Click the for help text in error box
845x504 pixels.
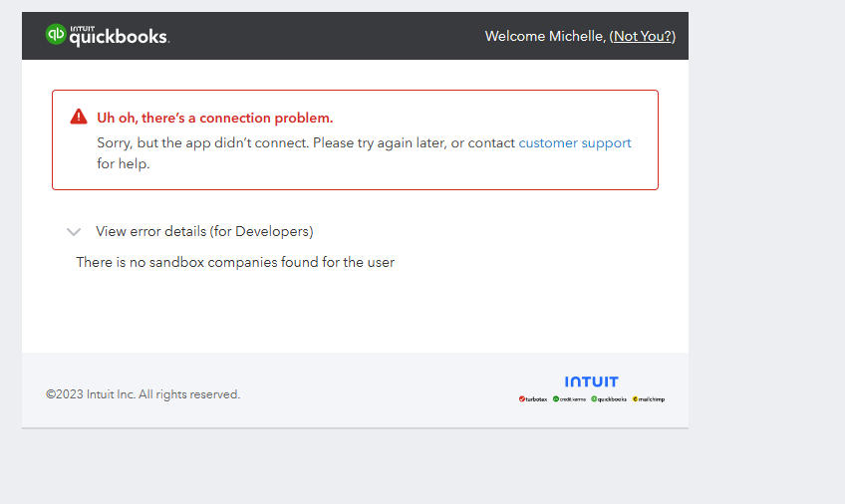pos(124,163)
